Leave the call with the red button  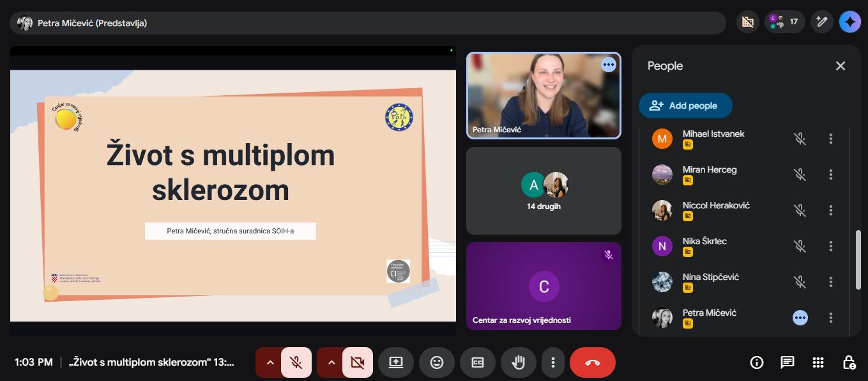(592, 362)
